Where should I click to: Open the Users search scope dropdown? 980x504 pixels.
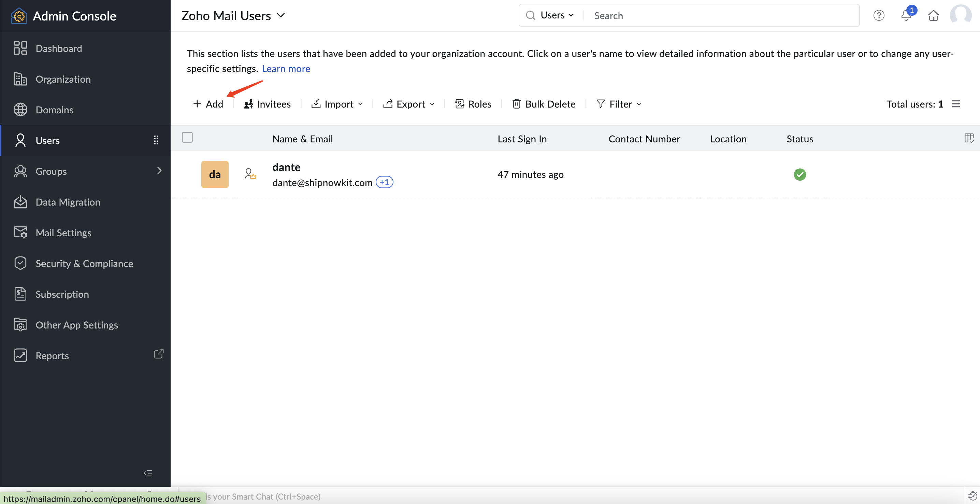point(557,15)
